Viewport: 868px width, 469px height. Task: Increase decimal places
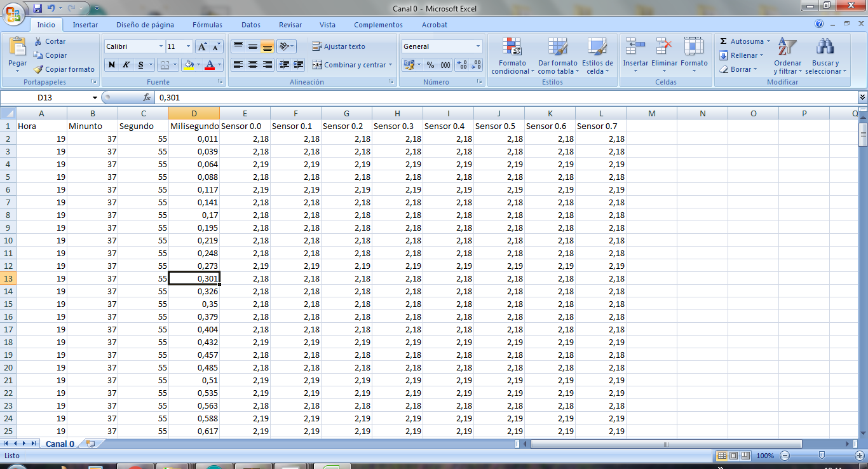click(462, 65)
